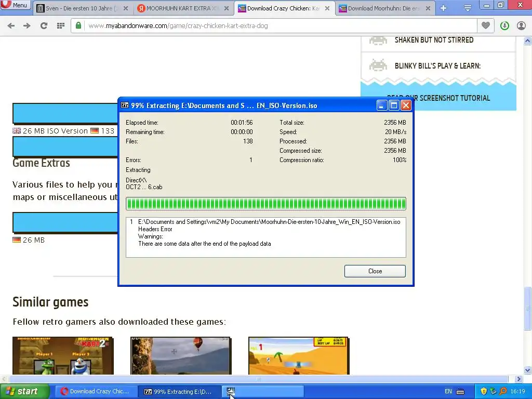
Task: Maximize the 7-Zip extracting dialog
Action: pyautogui.click(x=394, y=105)
